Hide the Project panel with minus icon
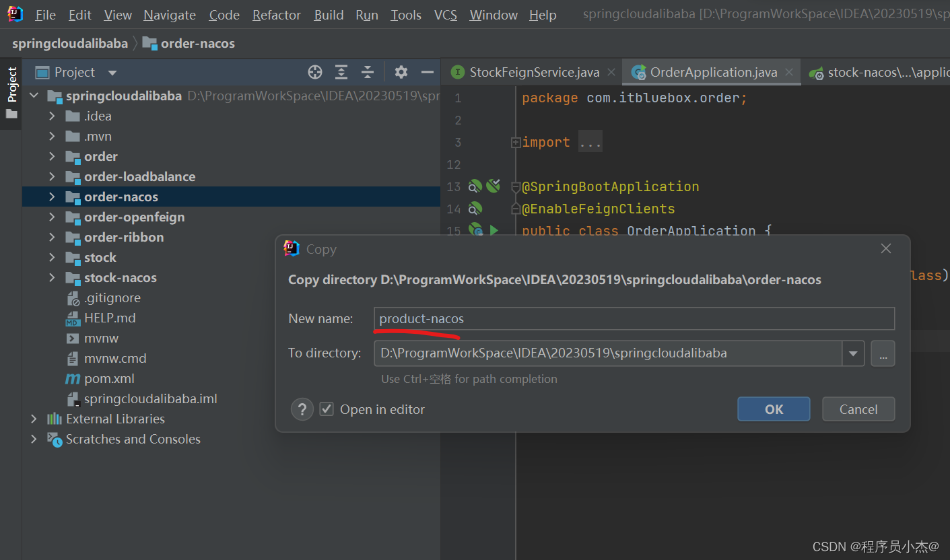 click(427, 72)
